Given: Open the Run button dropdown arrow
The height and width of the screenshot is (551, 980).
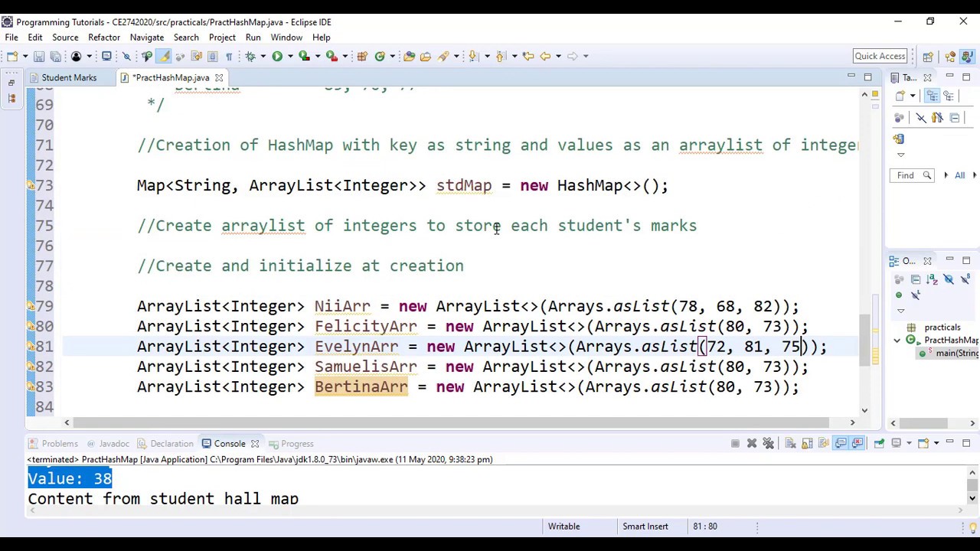Looking at the screenshot, I should point(290,56).
